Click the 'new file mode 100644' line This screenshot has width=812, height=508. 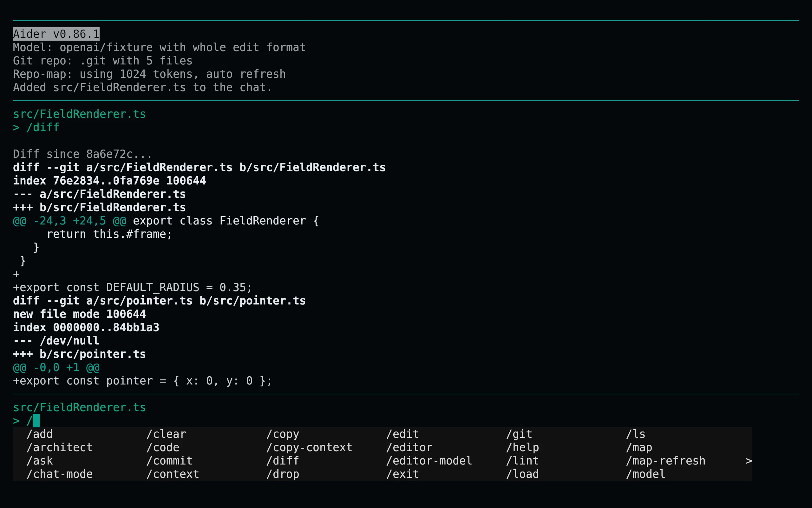80,314
